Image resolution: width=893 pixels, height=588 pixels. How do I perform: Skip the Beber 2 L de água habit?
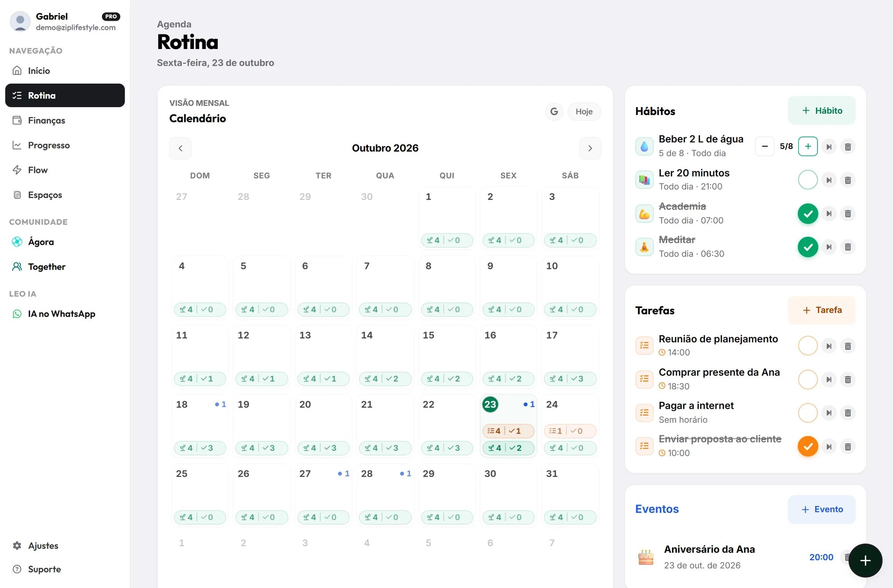click(x=829, y=147)
